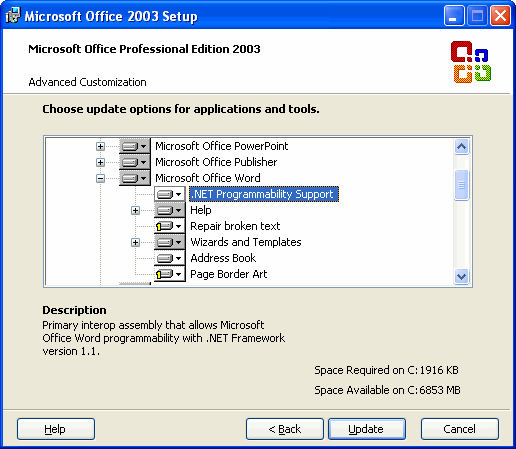Select Repair broken text item

(235, 226)
